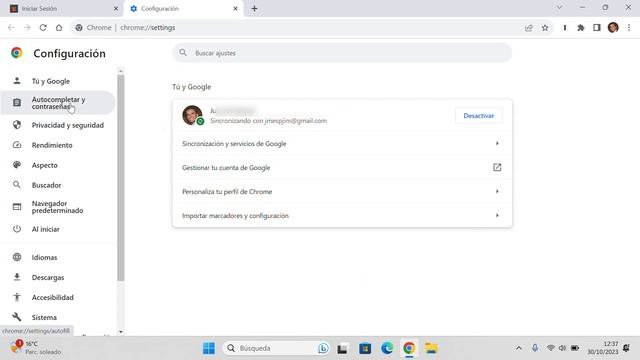Click the Navegador predeterminado window icon
The width and height of the screenshot is (640, 360).
point(17,207)
